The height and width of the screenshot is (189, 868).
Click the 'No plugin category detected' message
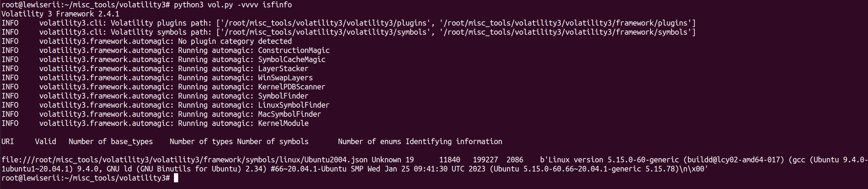point(235,41)
